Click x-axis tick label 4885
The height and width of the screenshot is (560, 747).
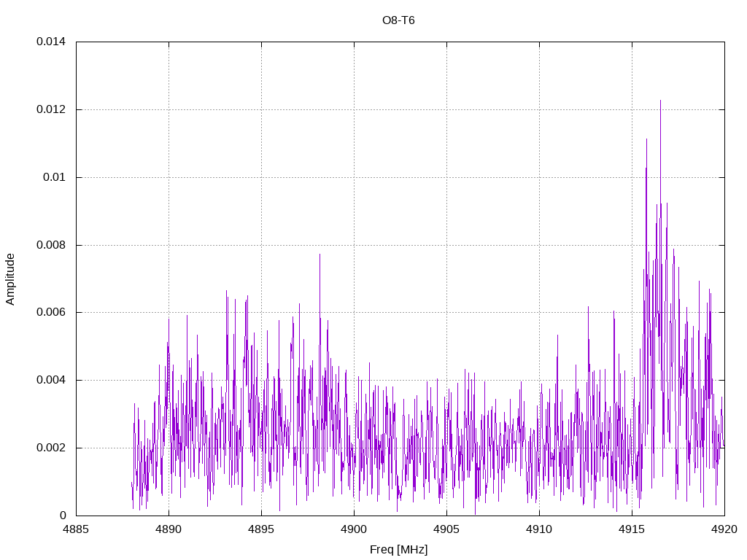76,529
